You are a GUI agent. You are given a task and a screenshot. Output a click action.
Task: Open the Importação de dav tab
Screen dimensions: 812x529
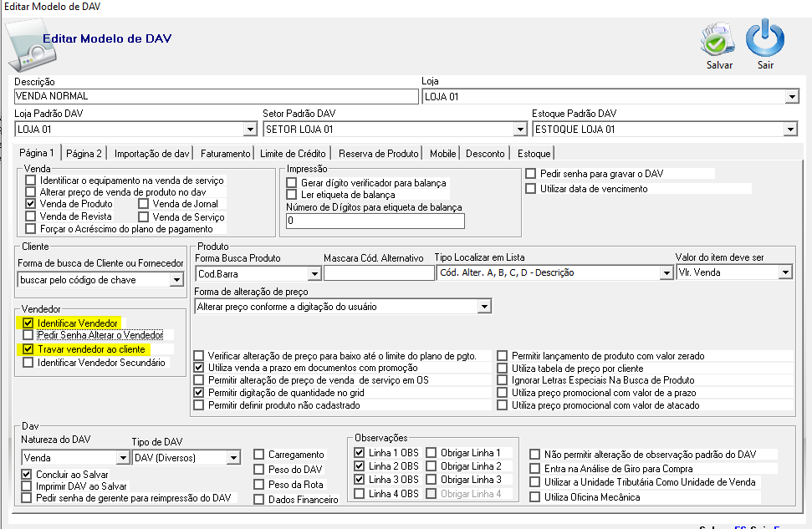tap(151, 154)
